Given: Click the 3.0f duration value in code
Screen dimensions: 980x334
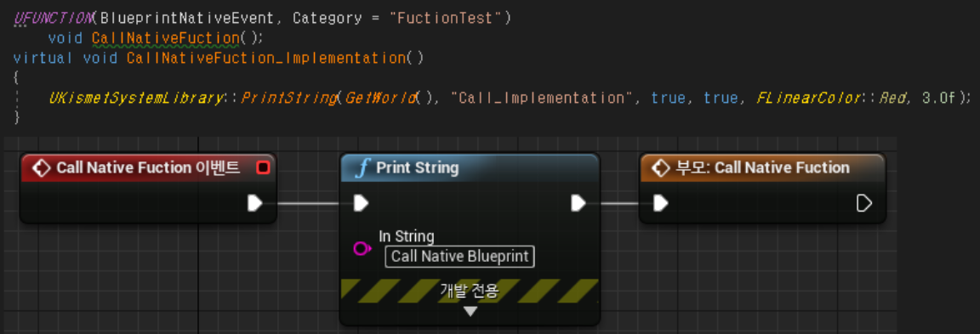Looking at the screenshot, I should [x=939, y=98].
